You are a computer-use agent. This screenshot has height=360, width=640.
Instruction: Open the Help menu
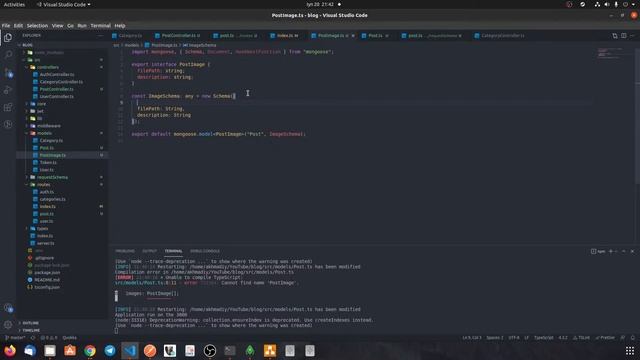(x=120, y=26)
